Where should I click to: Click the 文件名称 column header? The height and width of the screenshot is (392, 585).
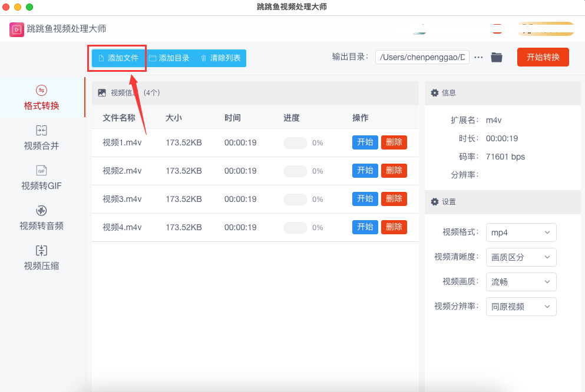[119, 118]
